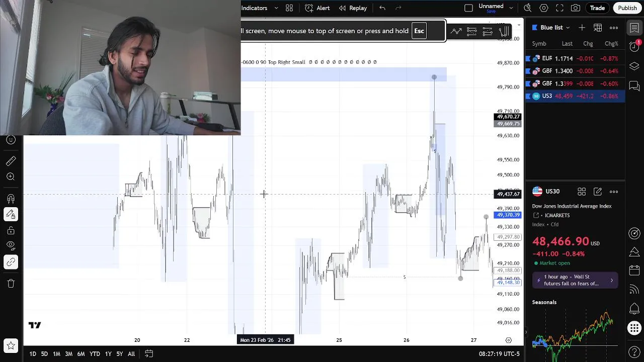644x362 pixels.
Task: Select the US30 watchlist row
Action: tap(575, 96)
